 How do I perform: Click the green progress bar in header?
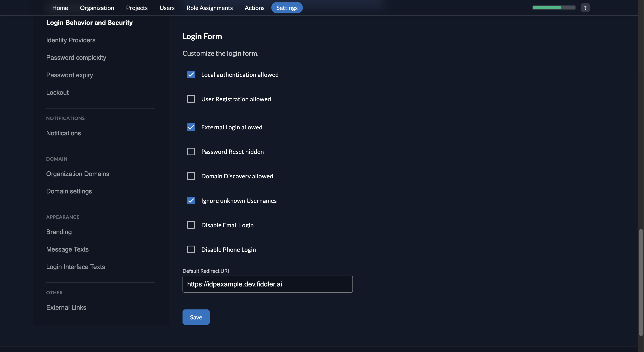tap(553, 8)
